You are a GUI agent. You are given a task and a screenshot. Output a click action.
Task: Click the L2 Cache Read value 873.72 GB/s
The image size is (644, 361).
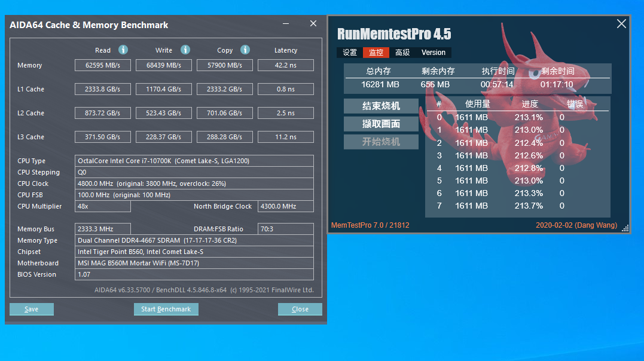[x=103, y=113]
